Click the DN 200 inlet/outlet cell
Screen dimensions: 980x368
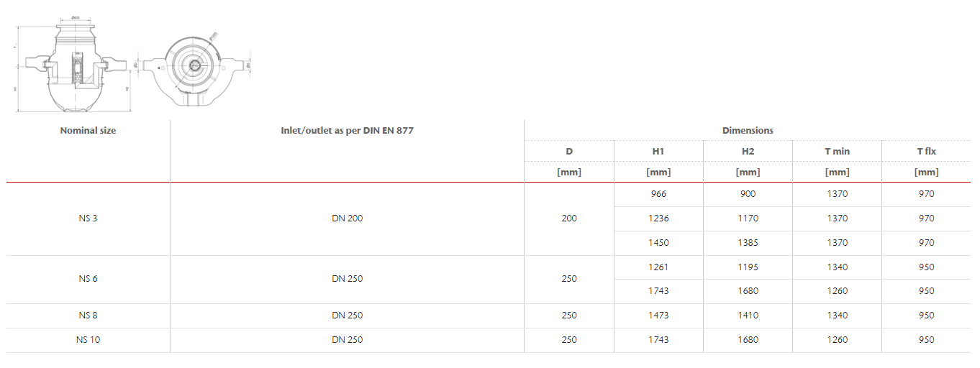click(x=347, y=218)
